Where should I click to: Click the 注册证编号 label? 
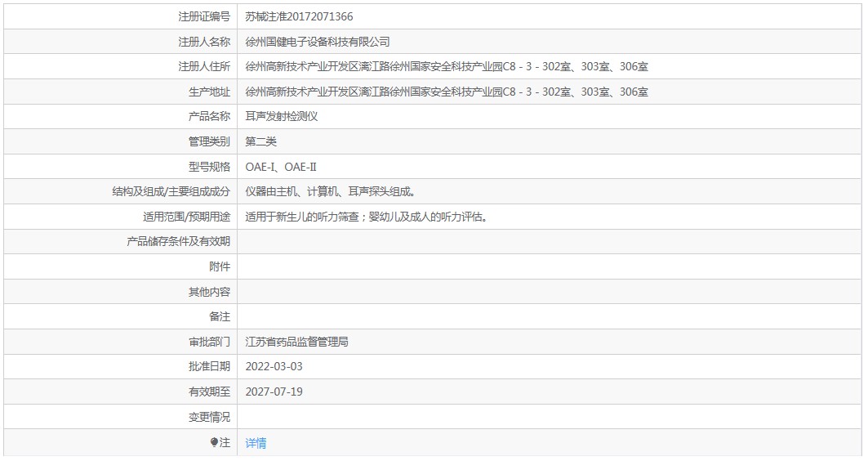tap(203, 16)
